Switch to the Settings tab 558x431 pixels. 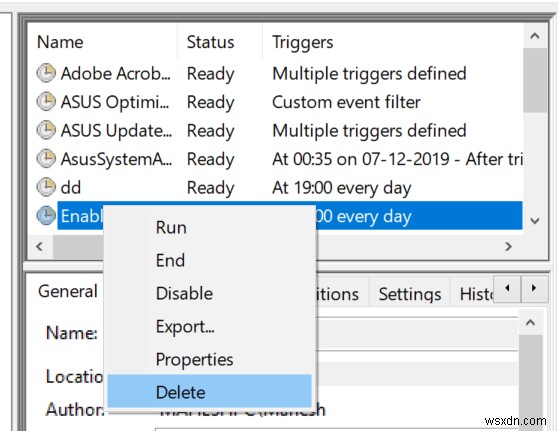point(410,294)
